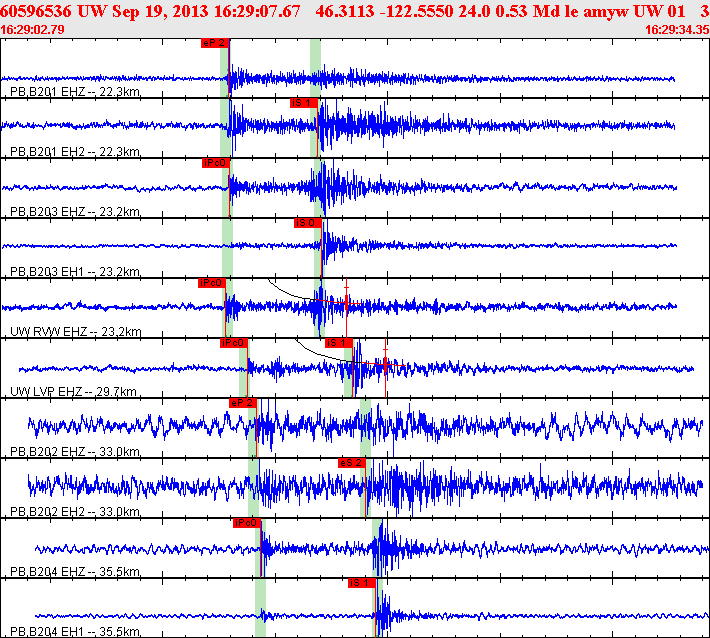The height and width of the screenshot is (638, 710).
Task: Click the iS 1 pick flag on PB.B204 EH1
Action: [361, 583]
